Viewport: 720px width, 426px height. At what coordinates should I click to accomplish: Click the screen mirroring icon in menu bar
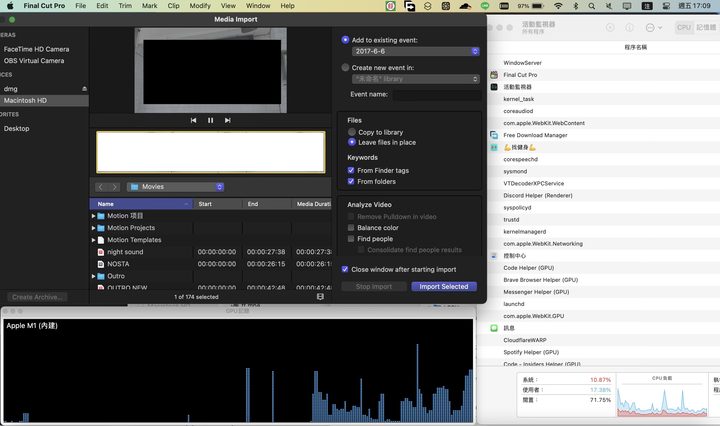(627, 6)
